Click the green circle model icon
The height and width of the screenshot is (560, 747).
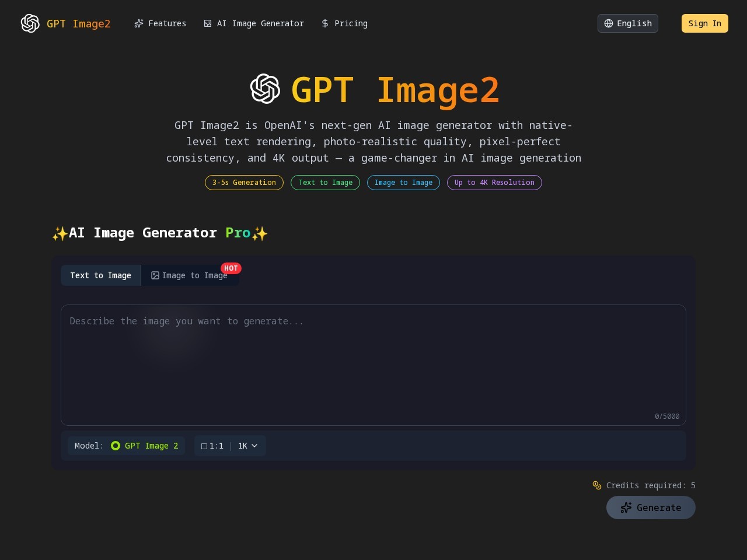[x=116, y=446]
